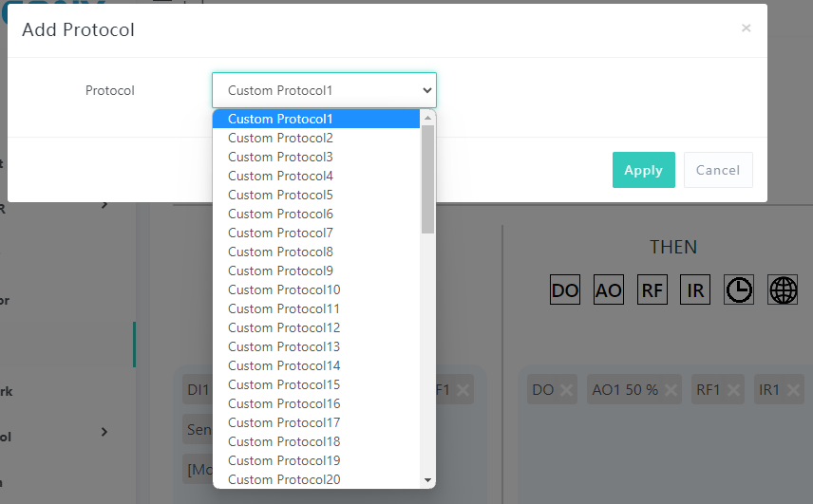Click the AO action icon under THEN
The height and width of the screenshot is (504, 813).
pyautogui.click(x=608, y=290)
